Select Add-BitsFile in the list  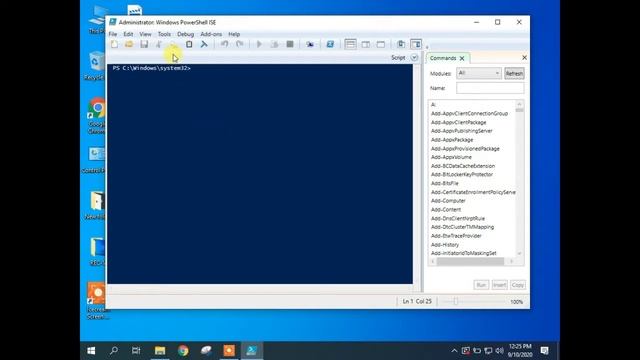[x=444, y=183]
